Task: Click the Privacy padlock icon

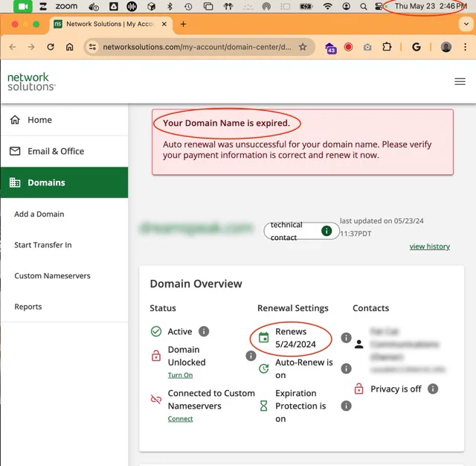Action: 358,389
